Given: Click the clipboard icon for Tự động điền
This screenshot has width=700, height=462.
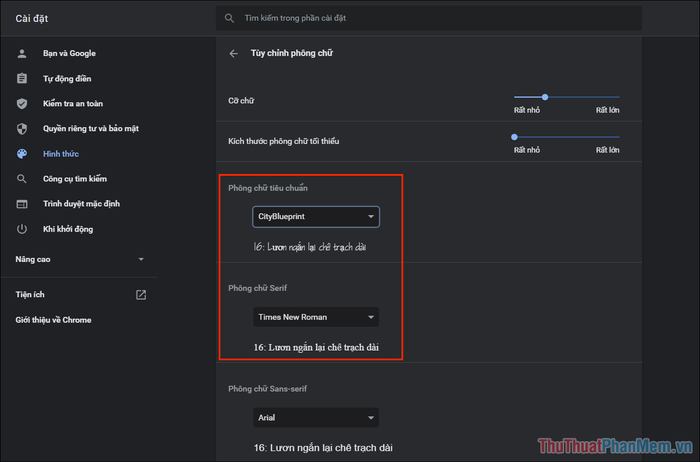Looking at the screenshot, I should [x=21, y=79].
